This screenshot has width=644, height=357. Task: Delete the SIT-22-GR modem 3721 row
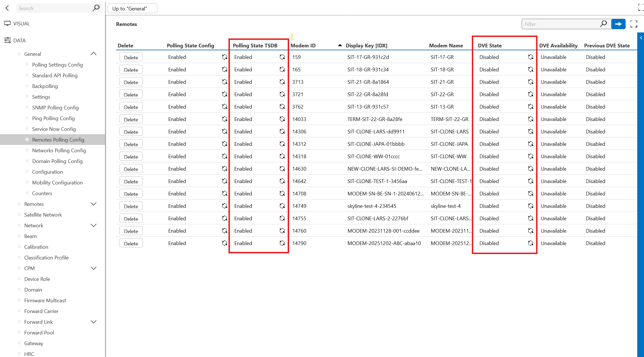[x=131, y=94]
